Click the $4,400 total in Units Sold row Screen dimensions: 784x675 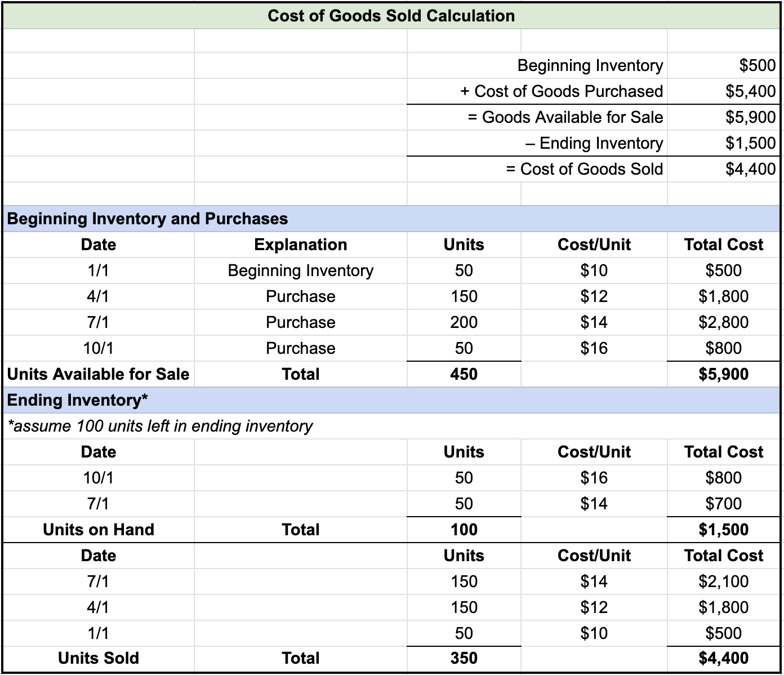tap(724, 658)
